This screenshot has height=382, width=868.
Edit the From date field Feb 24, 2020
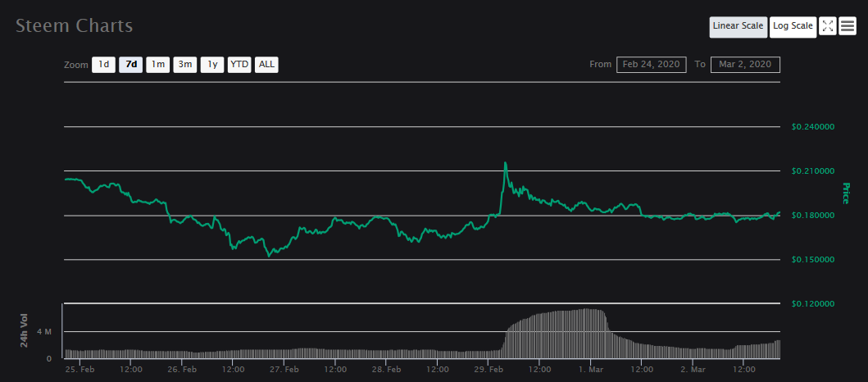(x=652, y=65)
